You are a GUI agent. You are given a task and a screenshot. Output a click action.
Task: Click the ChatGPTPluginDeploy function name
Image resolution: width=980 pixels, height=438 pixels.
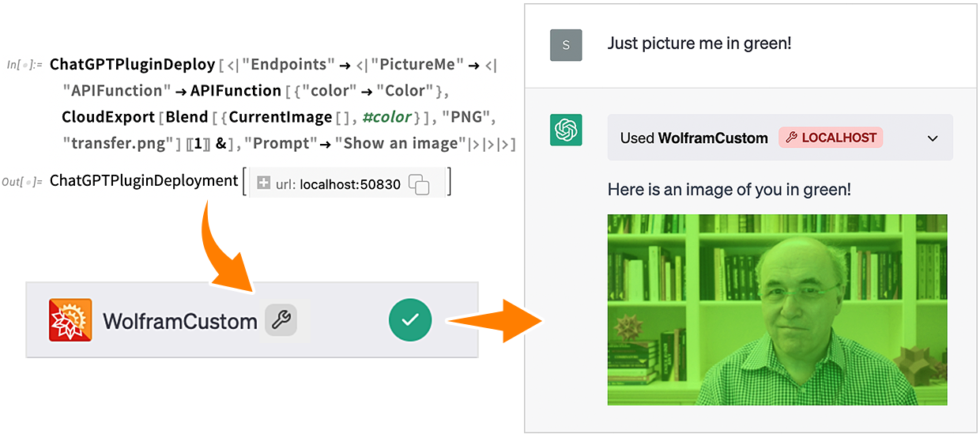point(132,64)
